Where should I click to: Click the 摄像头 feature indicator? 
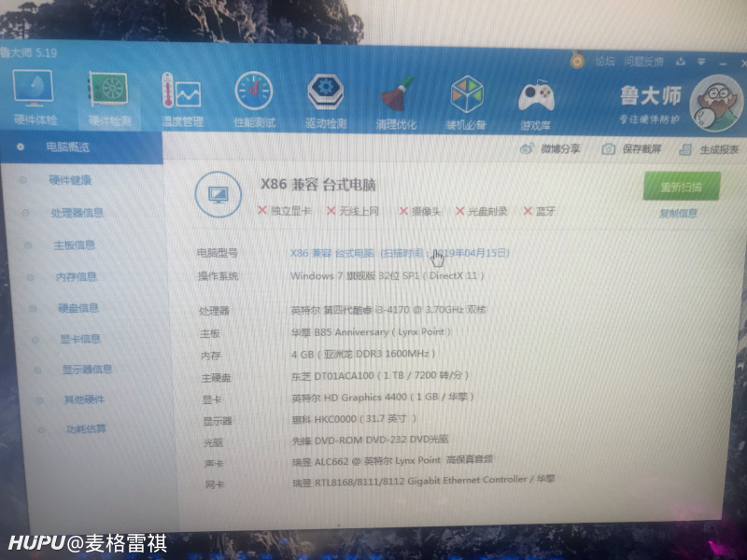point(420,211)
